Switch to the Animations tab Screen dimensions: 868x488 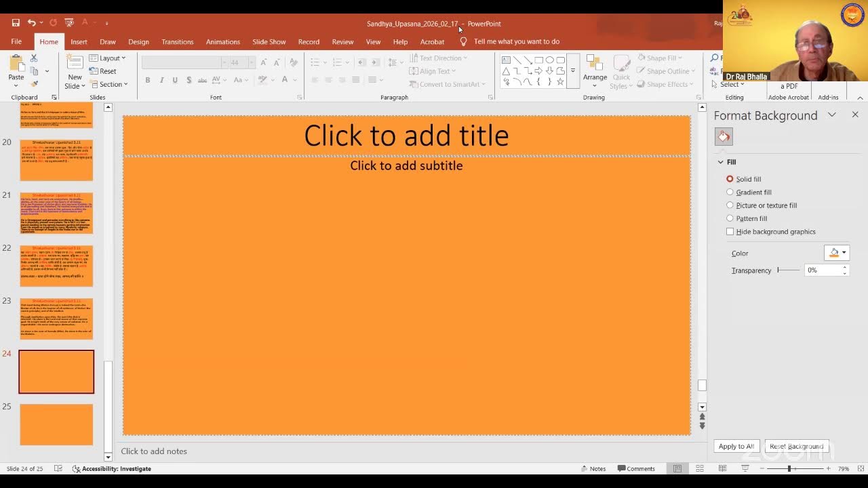(222, 41)
